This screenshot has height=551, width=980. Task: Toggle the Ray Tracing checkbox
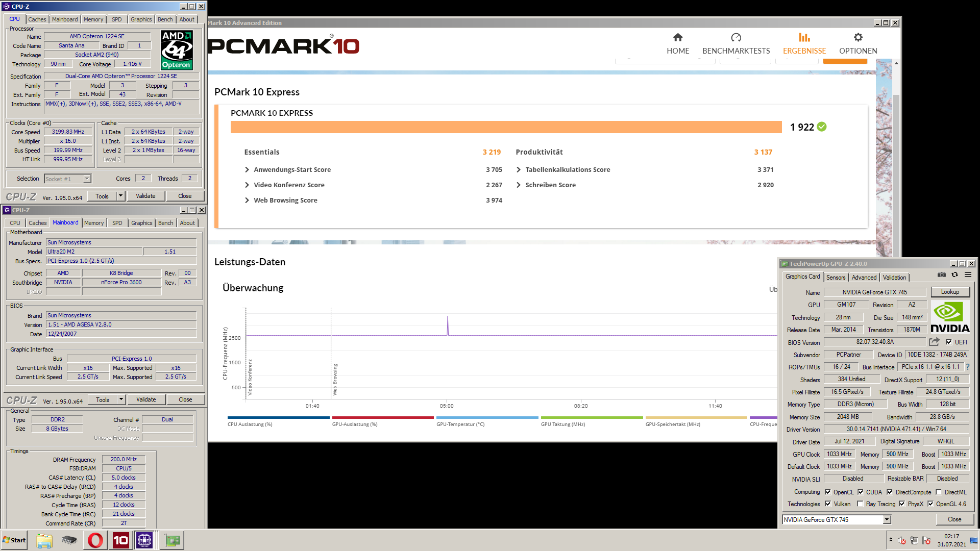861,504
